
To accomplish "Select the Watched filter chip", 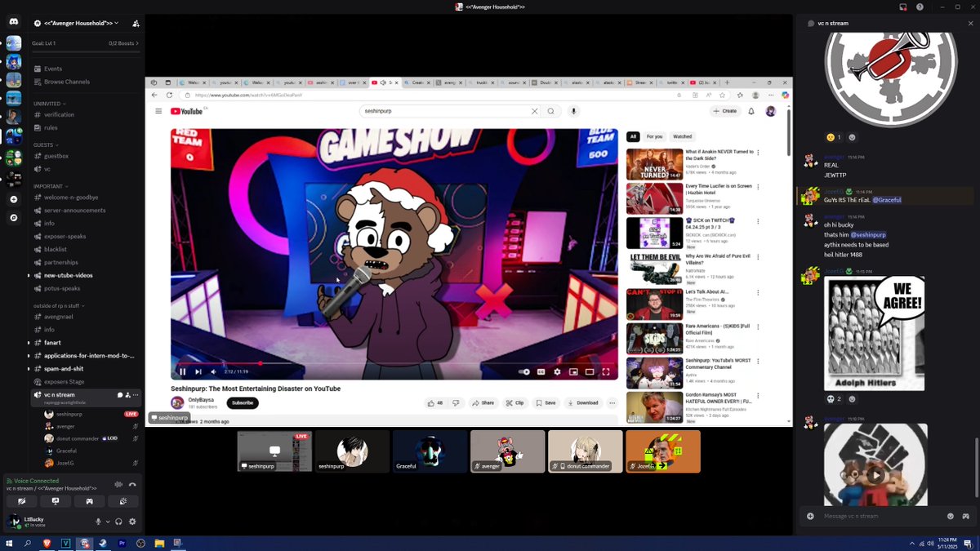I will 682,137.
